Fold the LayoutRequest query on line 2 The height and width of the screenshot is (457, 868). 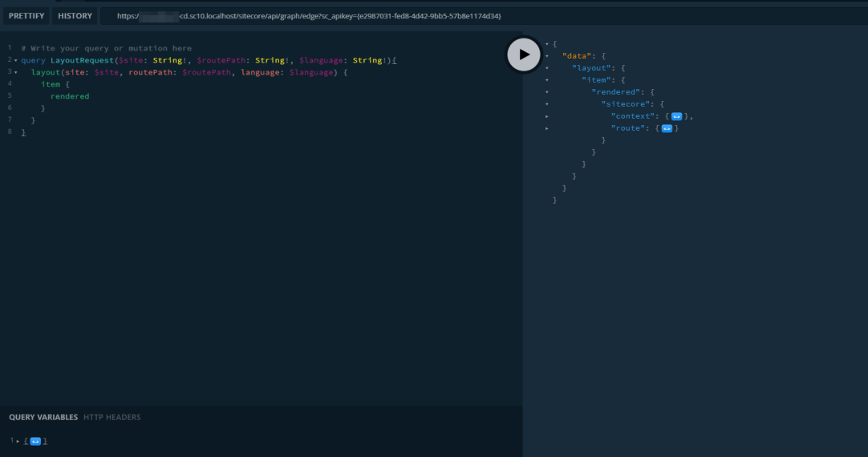pos(16,60)
